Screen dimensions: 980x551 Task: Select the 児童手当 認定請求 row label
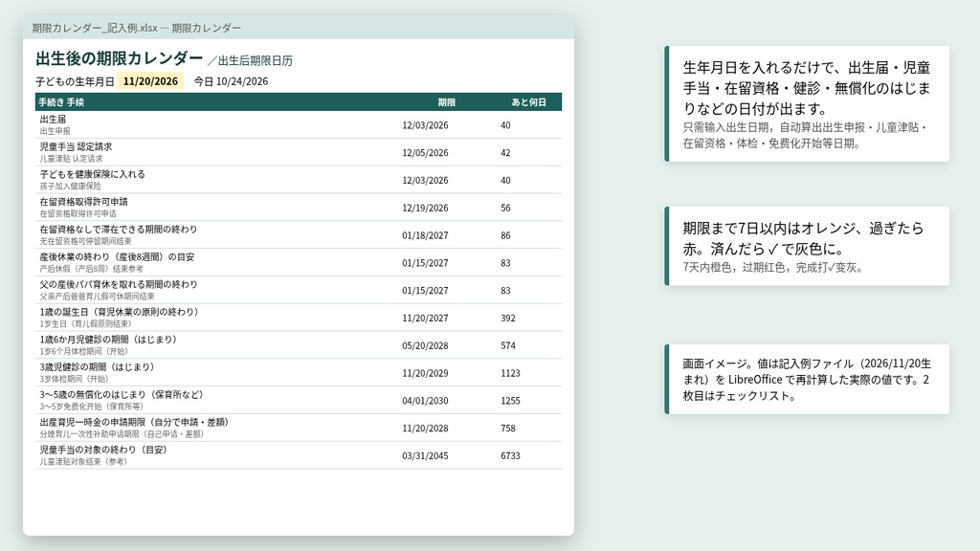(76, 146)
